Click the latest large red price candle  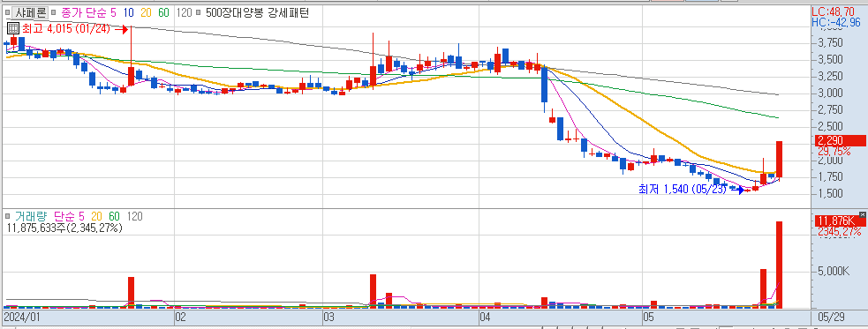[x=779, y=160]
